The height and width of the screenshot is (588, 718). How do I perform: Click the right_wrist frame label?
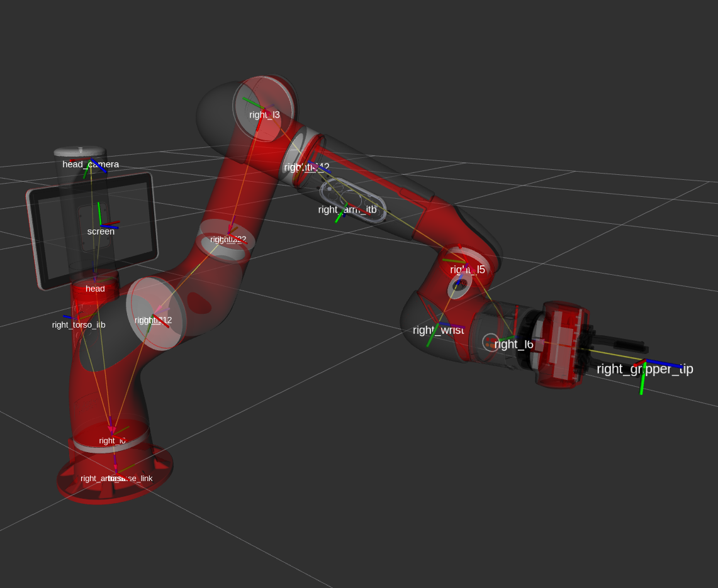tap(438, 330)
